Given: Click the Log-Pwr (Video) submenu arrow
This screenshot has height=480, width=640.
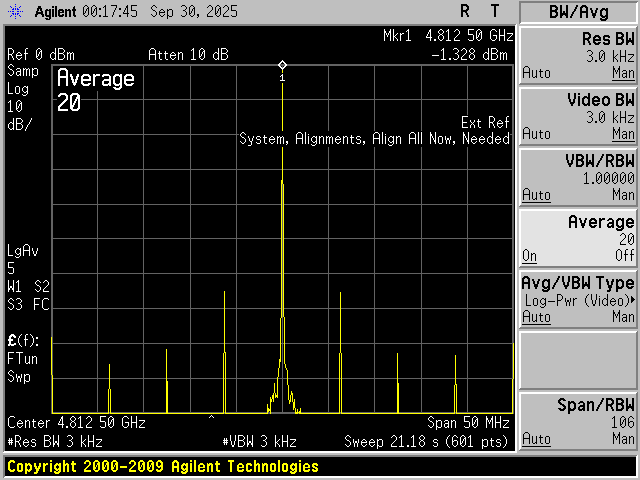Looking at the screenshot, I should [x=633, y=300].
